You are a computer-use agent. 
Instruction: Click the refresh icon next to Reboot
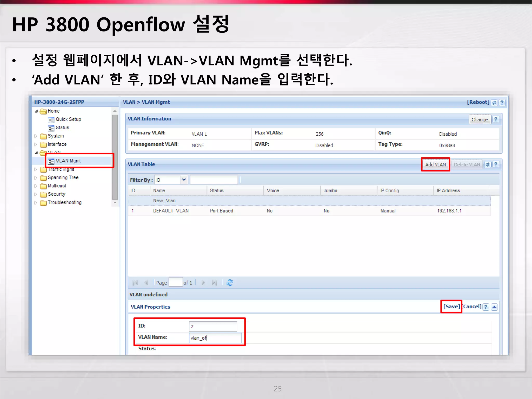[x=494, y=103]
